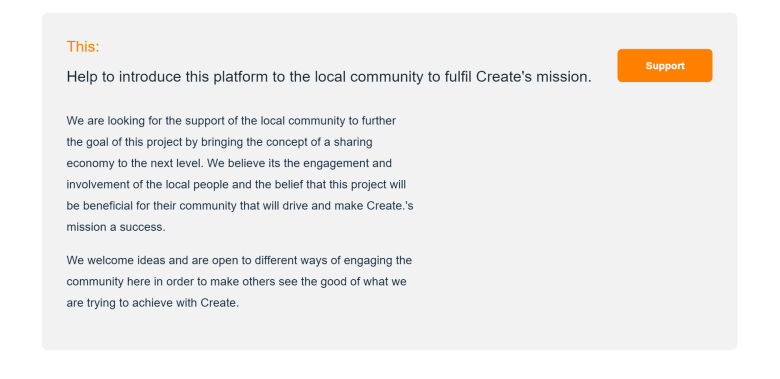
Task: Click the line starting "We are looking for"
Action: pyautogui.click(x=231, y=121)
